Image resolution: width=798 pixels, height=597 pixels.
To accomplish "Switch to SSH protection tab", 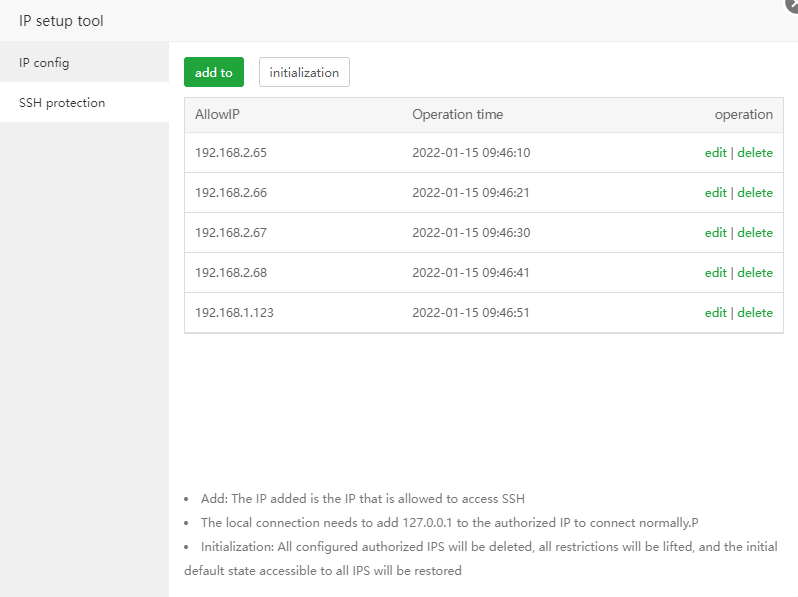I will [62, 103].
